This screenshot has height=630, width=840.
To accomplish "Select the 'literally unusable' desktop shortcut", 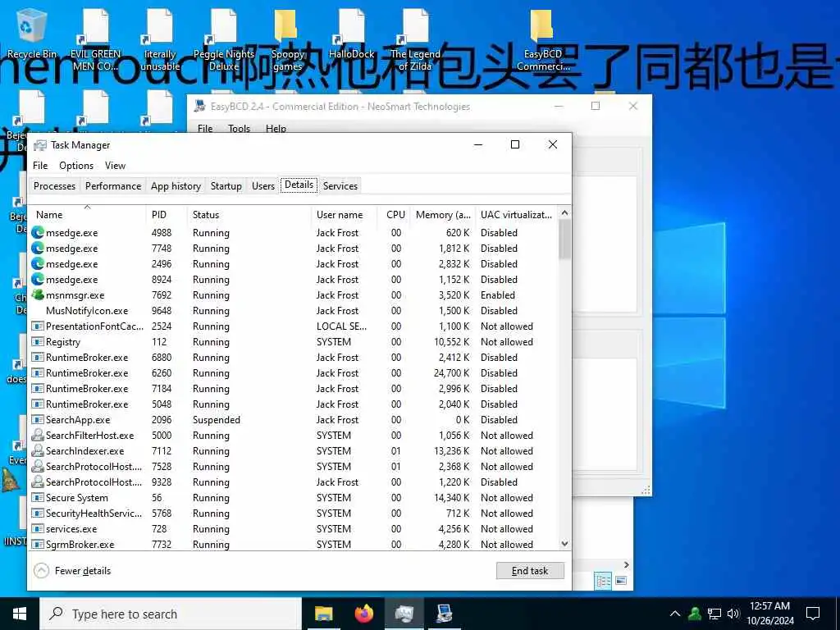I will [160, 40].
